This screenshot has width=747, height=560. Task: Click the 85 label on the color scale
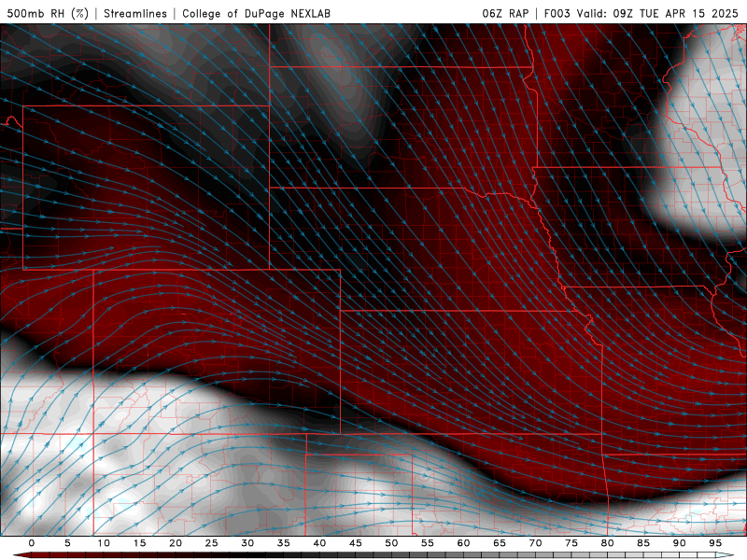point(643,543)
